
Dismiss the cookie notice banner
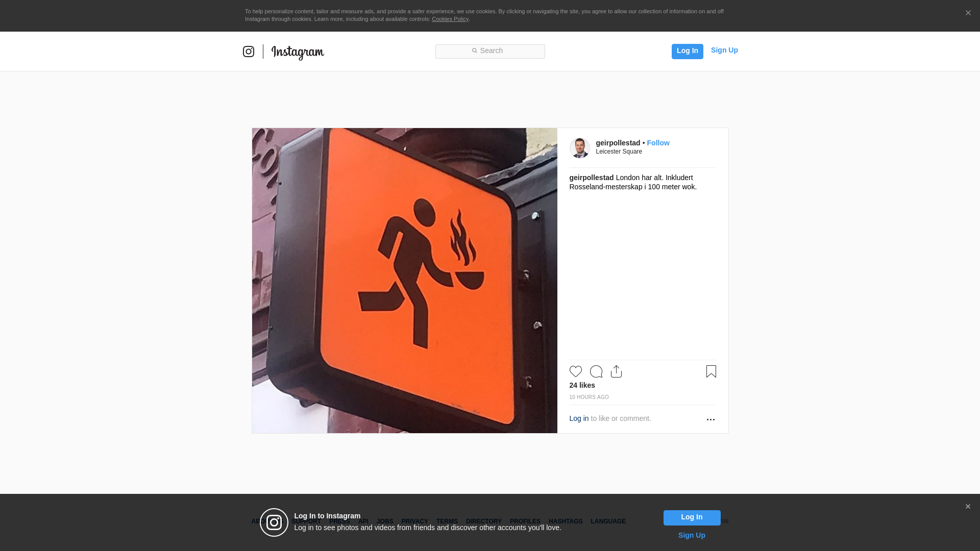coord(968,13)
